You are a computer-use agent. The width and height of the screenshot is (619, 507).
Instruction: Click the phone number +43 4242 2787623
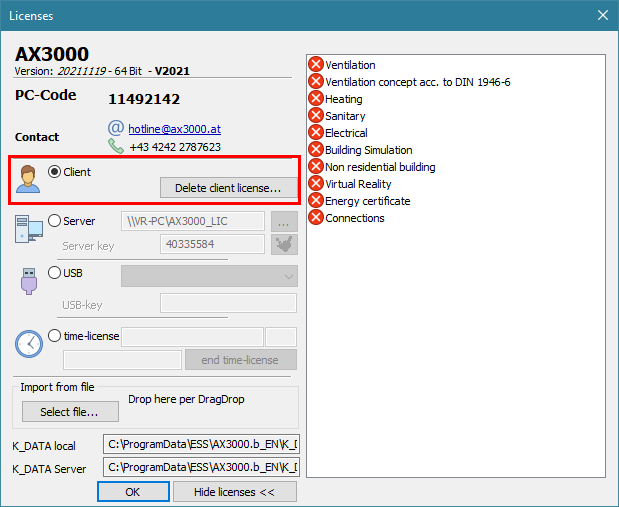[x=175, y=147]
